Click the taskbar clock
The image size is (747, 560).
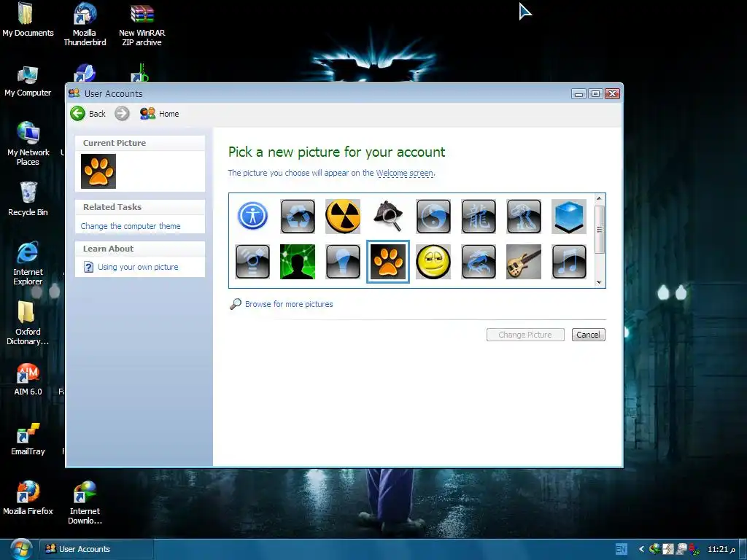[721, 549]
